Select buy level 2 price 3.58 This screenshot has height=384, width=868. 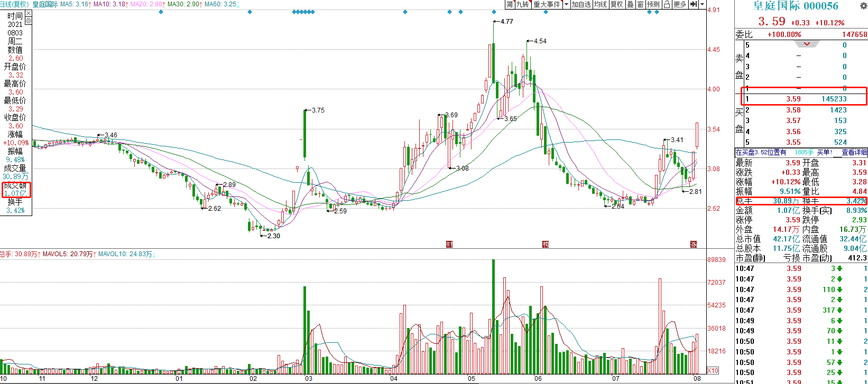[x=793, y=110]
